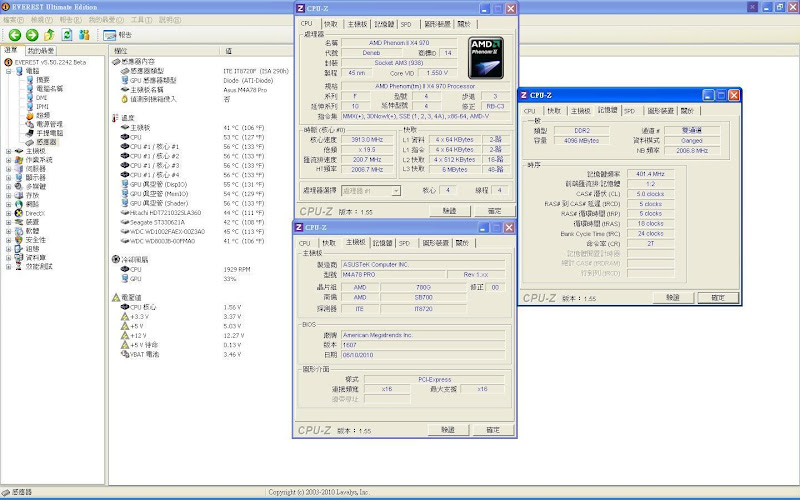Click 確定 OK button in memory CPU-Z window

click(718, 298)
